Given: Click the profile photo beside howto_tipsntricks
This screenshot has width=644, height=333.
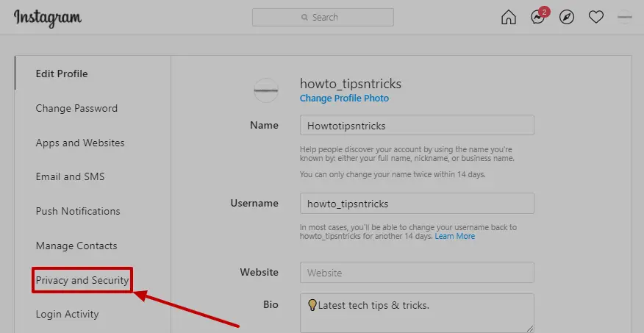Looking at the screenshot, I should point(266,90).
